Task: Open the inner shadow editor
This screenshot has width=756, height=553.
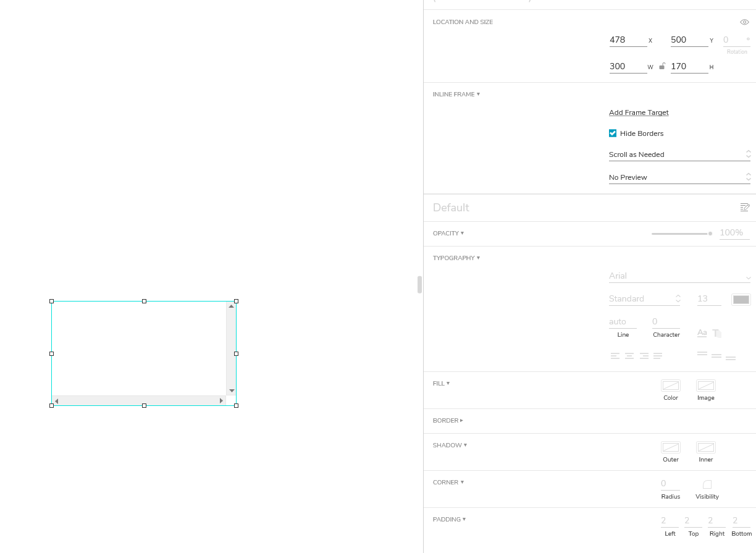Action: (705, 447)
